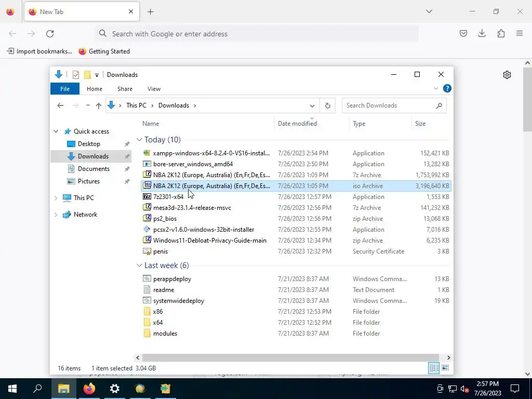Screen dimensions: 532x399
Task: Click the readme text document icon
Action: click(147, 289)
